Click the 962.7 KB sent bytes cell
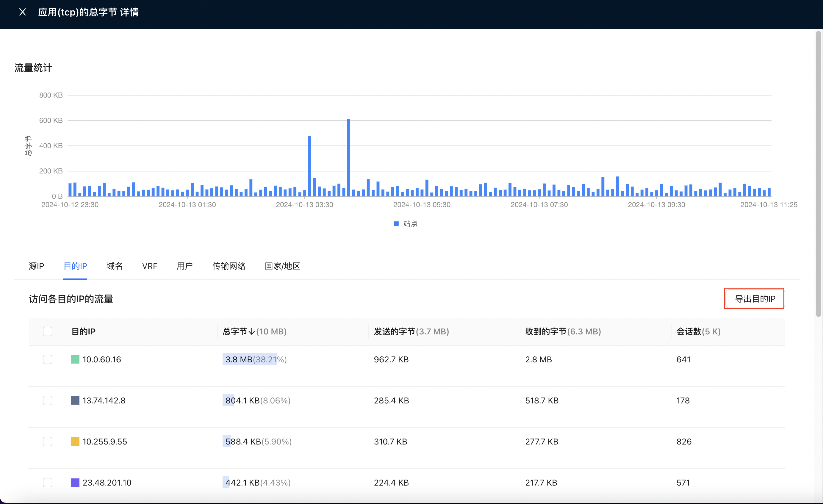823x504 pixels. coord(391,359)
